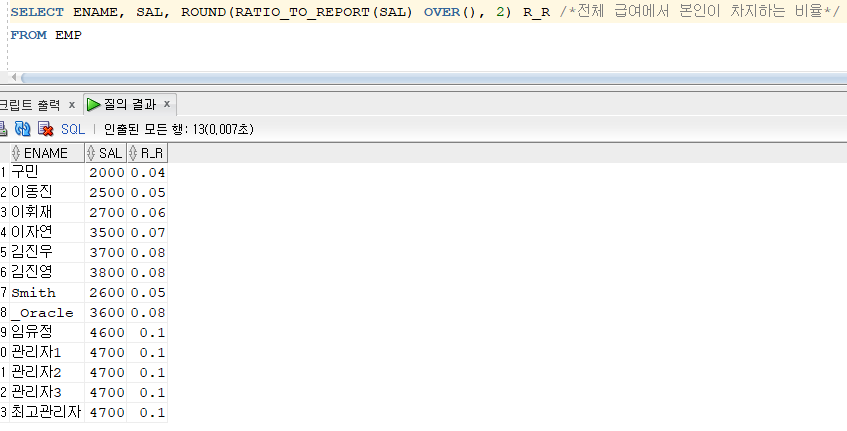Screen dimensions: 847x431
Task: Click the 인출된 모든 행 status text
Action: point(178,129)
